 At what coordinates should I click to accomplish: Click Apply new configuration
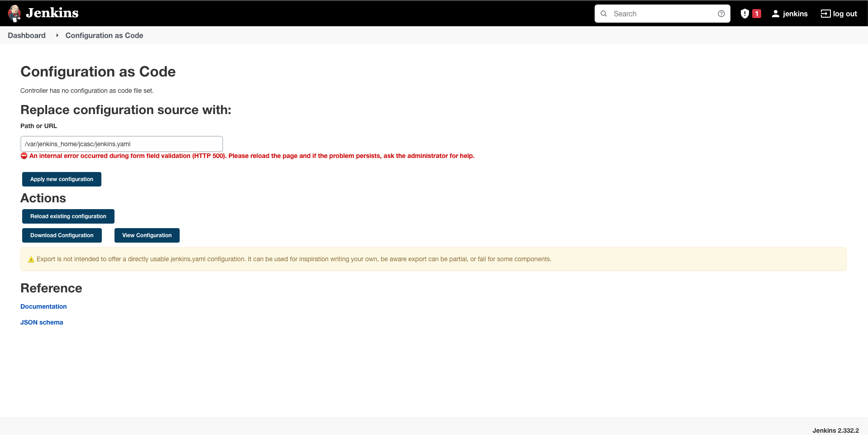61,179
